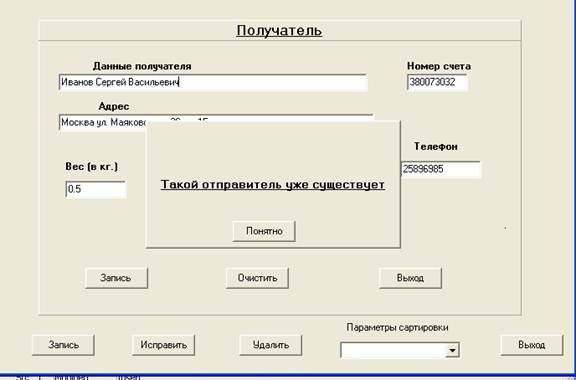The height and width of the screenshot is (380, 576).
Task: Click the Параметры сартировки label
Action: click(397, 327)
